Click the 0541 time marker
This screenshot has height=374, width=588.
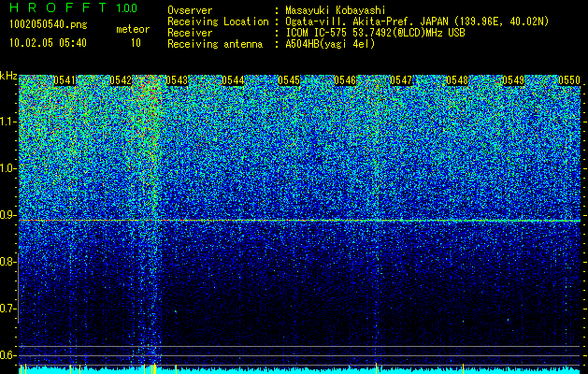[65, 80]
